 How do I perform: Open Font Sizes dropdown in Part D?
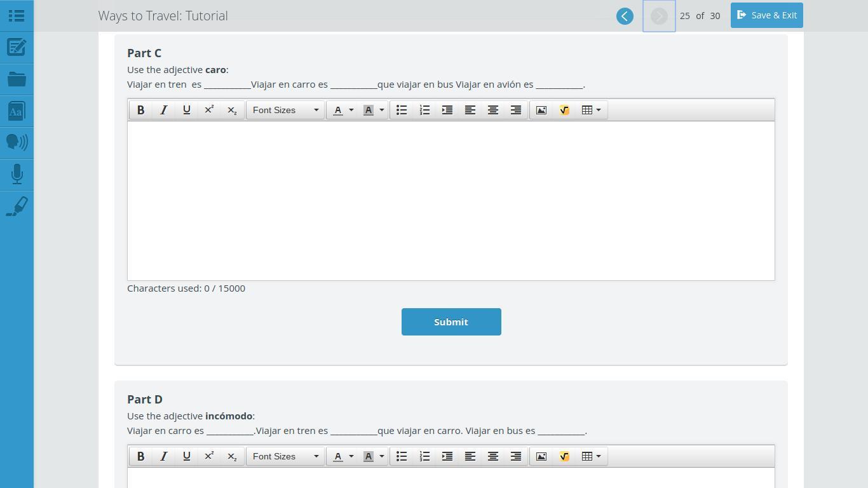pyautogui.click(x=285, y=456)
